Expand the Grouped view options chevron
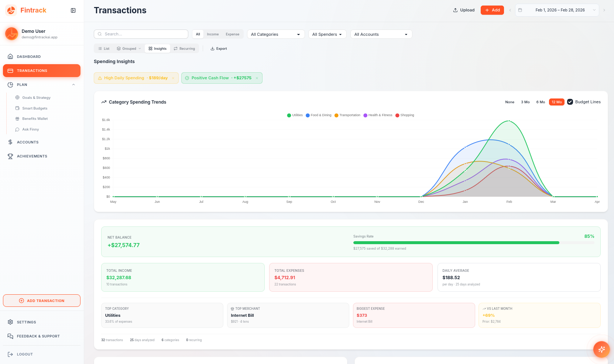The width and height of the screenshot is (614, 364). [x=139, y=48]
